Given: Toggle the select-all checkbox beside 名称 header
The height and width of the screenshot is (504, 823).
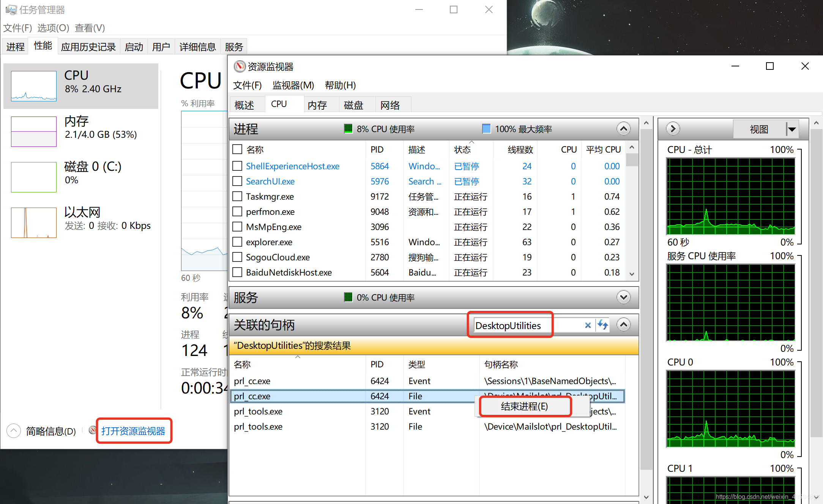Looking at the screenshot, I should [237, 149].
